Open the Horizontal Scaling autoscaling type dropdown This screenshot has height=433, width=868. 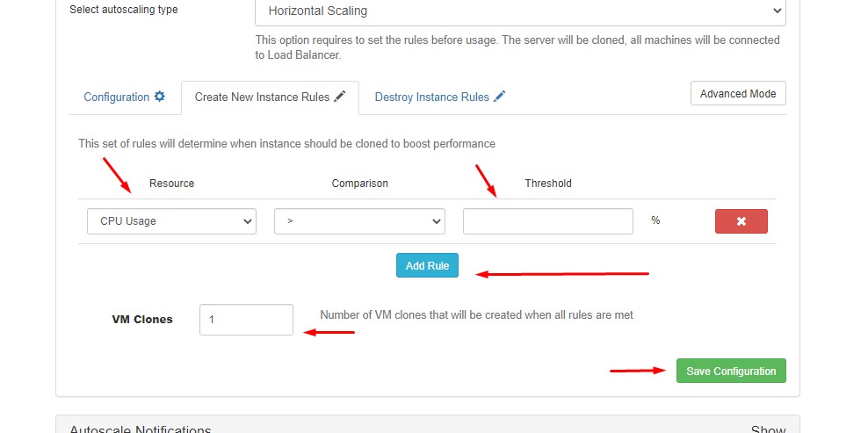pyautogui.click(x=519, y=11)
